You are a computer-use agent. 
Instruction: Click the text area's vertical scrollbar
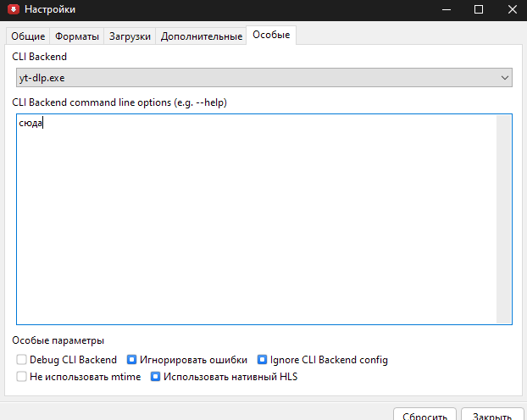(504, 218)
